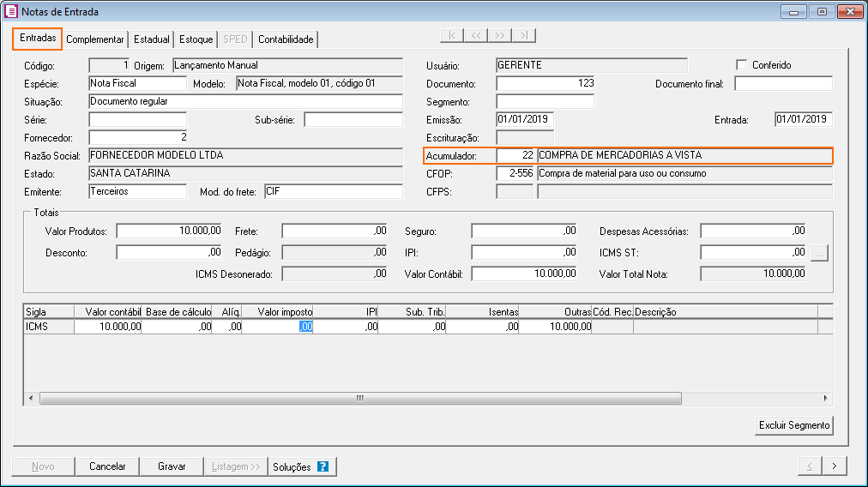Image resolution: width=868 pixels, height=487 pixels.
Task: Click the horizontal scrollbar thumb of the grid
Action: click(360, 398)
